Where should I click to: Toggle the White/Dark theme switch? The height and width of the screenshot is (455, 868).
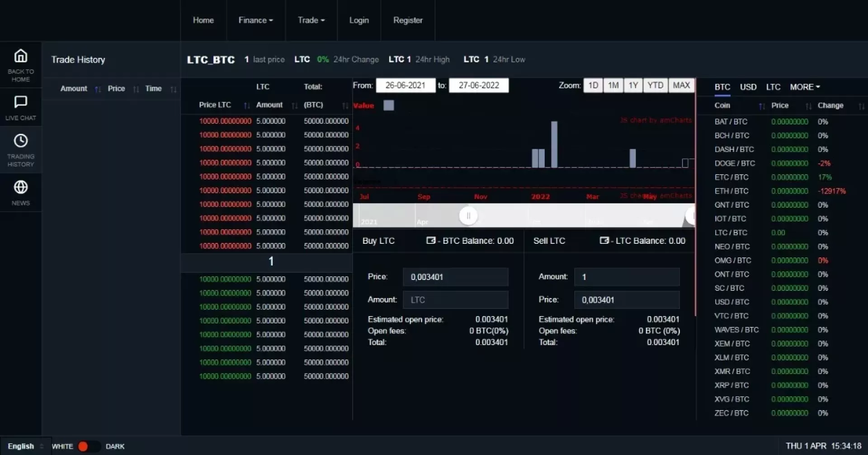(89, 446)
